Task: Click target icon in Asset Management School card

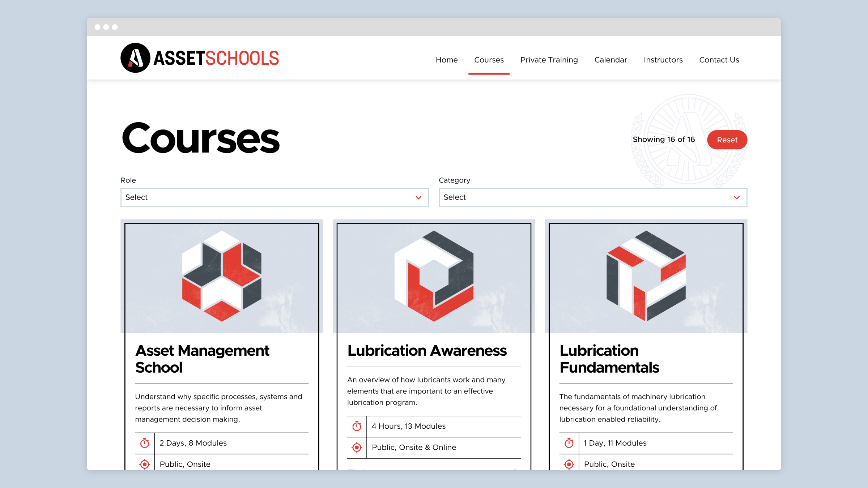Action: point(145,464)
